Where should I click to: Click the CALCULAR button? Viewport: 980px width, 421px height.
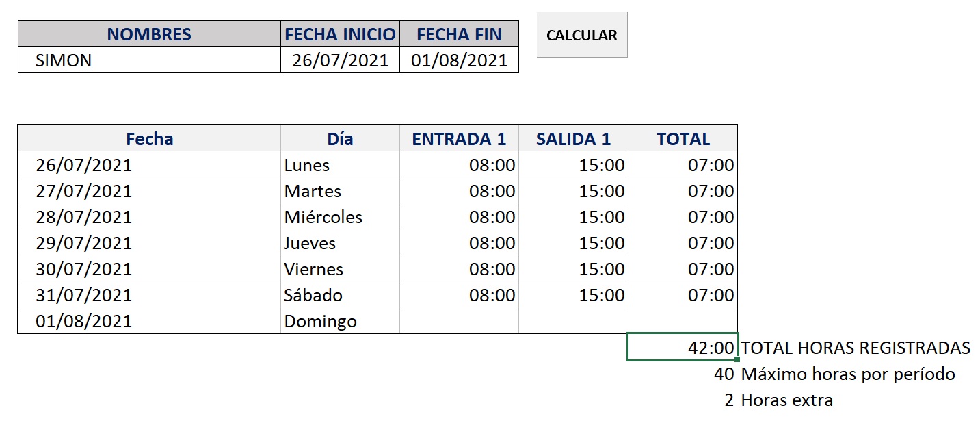(x=581, y=36)
